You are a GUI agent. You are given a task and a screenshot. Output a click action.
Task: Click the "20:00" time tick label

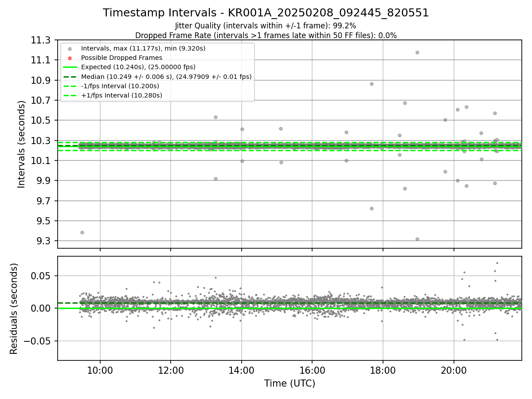454,371
